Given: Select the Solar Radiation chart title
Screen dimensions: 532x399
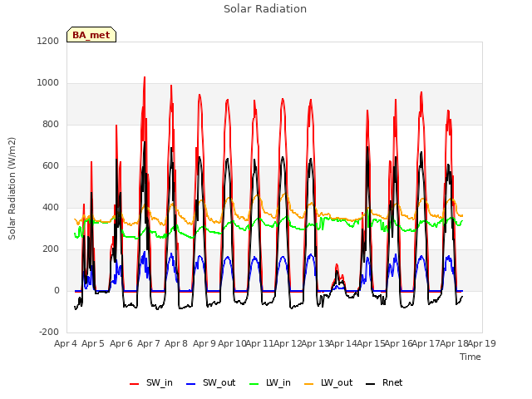Looking at the screenshot, I should [x=265, y=9].
